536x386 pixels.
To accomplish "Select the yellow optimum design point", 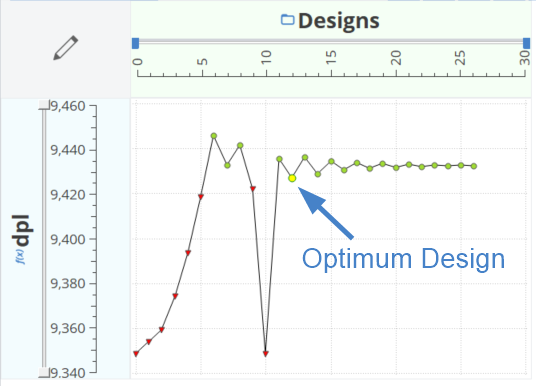I will tap(292, 178).
